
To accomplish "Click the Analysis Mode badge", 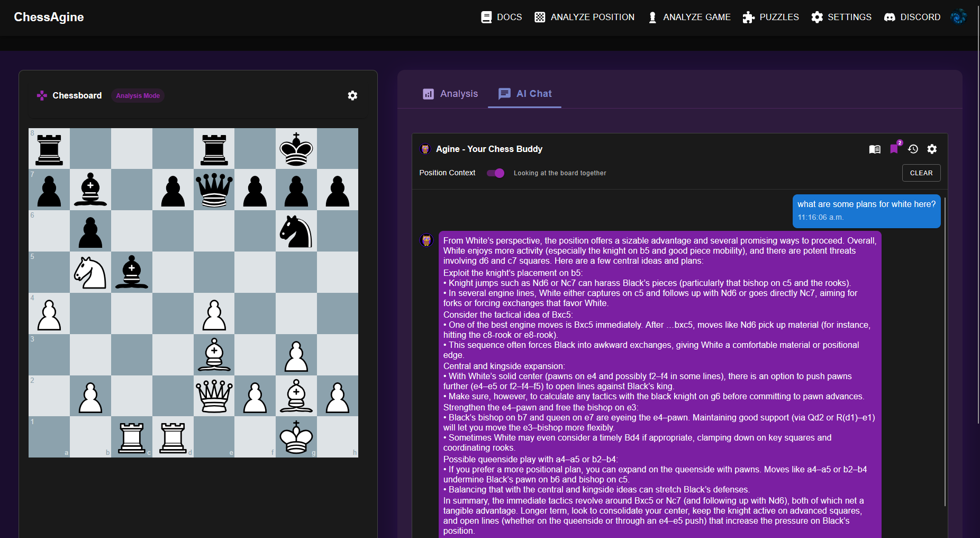I will click(138, 96).
